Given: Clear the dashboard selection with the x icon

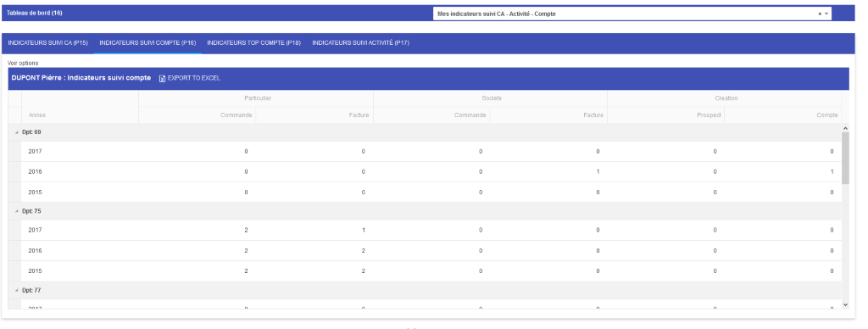Looking at the screenshot, I should pyautogui.click(x=820, y=14).
